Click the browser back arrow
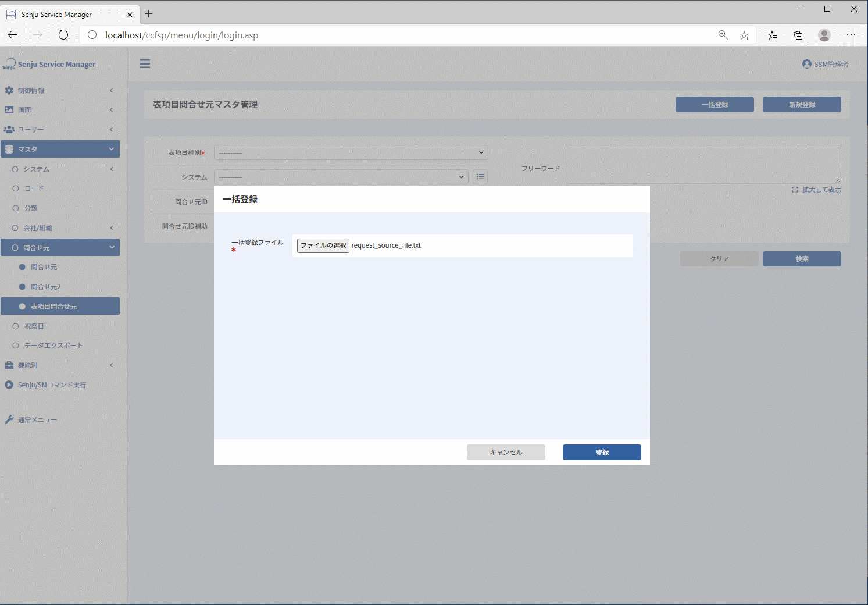This screenshot has width=868, height=605. click(12, 35)
